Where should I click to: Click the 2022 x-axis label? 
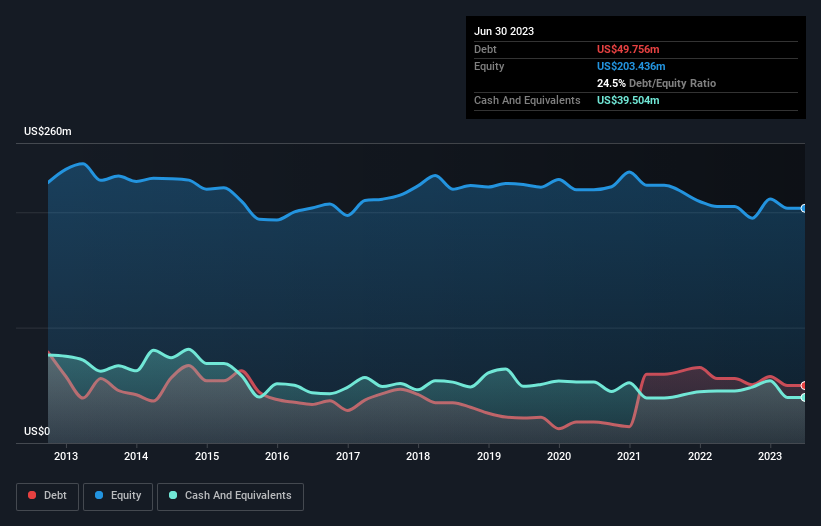700,456
